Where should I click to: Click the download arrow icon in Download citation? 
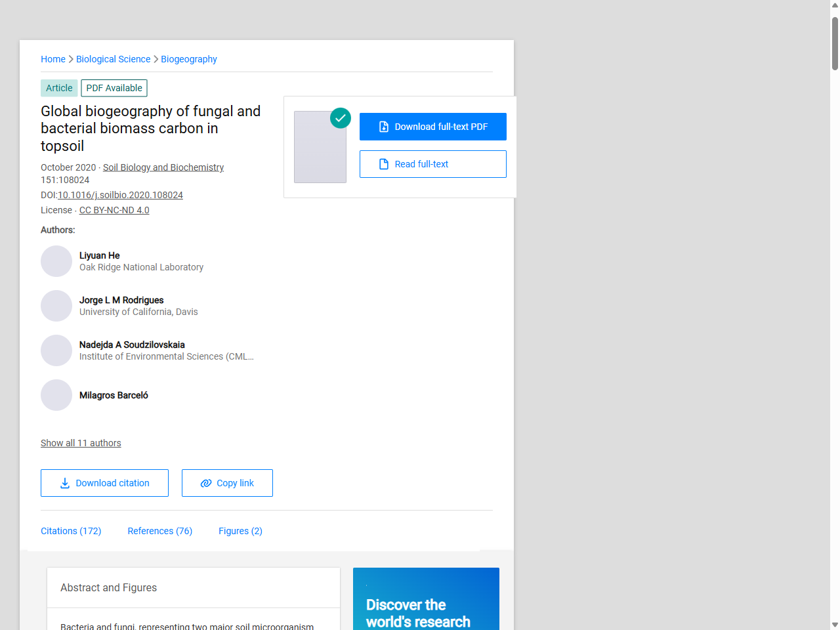pos(65,483)
